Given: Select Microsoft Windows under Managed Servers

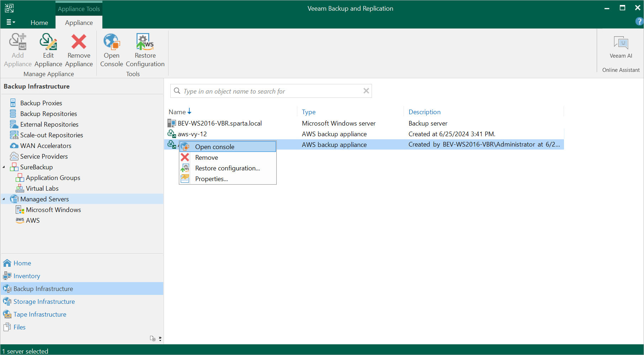Looking at the screenshot, I should [53, 210].
